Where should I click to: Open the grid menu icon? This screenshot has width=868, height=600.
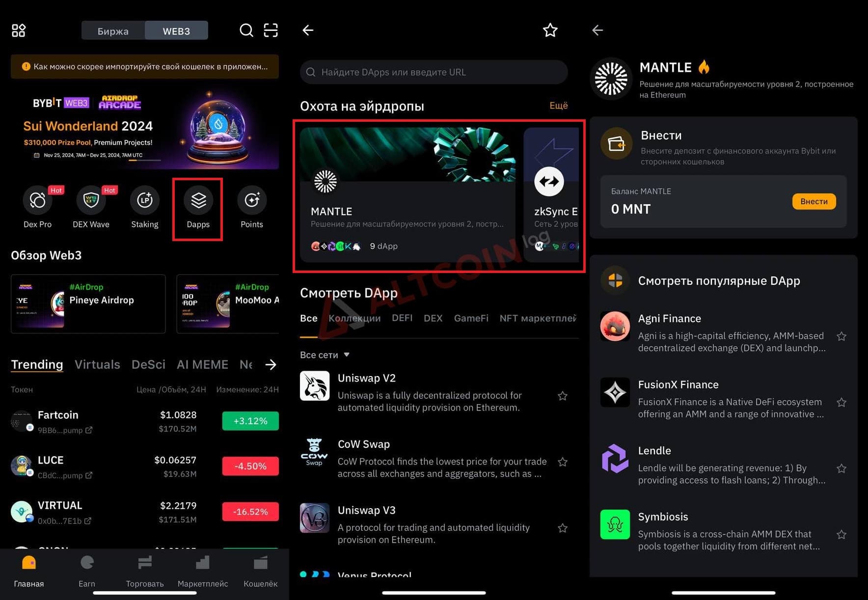(19, 30)
